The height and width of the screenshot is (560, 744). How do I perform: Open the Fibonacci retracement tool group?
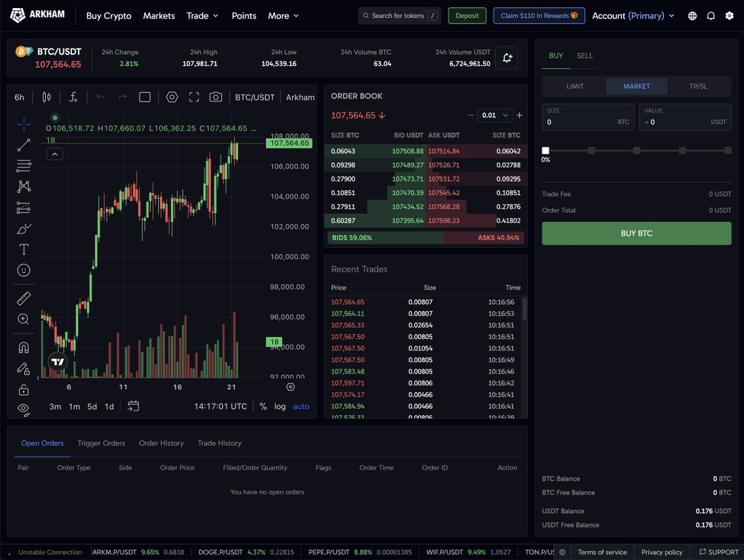tap(24, 165)
